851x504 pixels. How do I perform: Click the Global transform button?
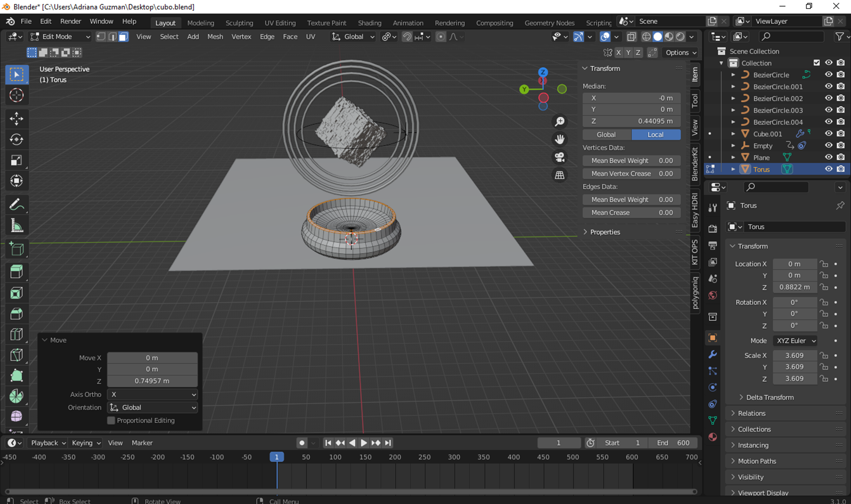tap(606, 135)
